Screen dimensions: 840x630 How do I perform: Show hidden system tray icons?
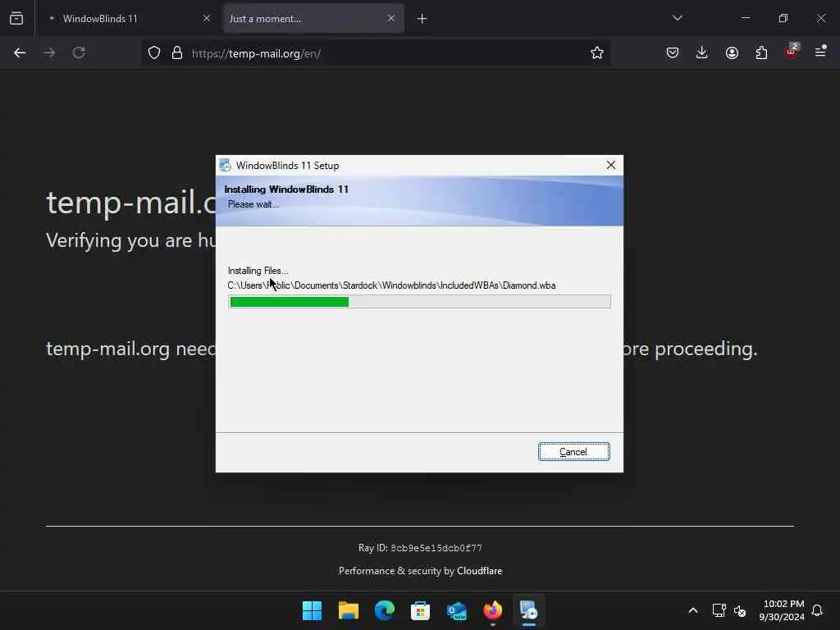pos(692,610)
